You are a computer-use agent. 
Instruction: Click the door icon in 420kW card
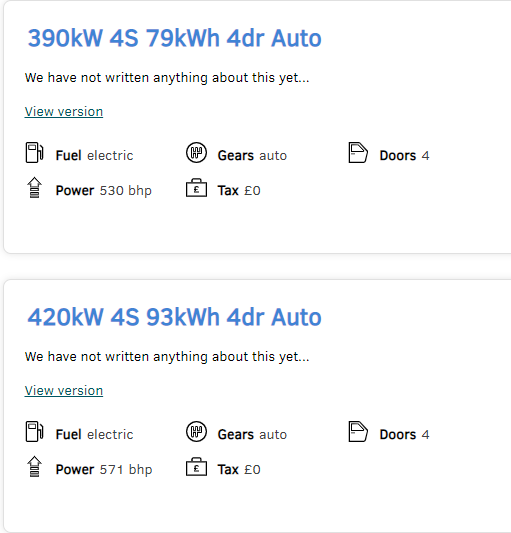click(358, 432)
